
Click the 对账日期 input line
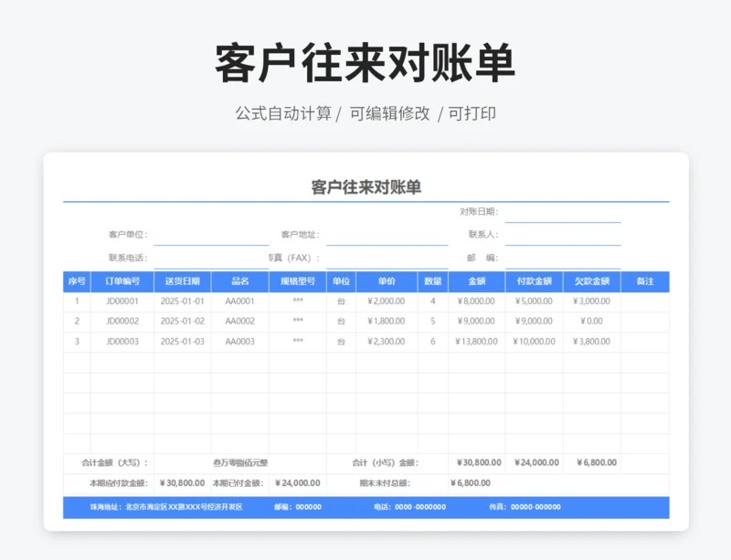point(563,212)
